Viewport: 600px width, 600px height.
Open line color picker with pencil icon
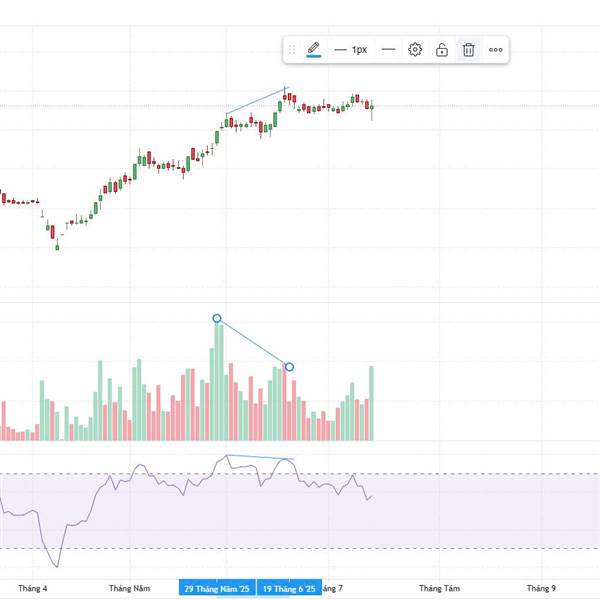pos(313,49)
